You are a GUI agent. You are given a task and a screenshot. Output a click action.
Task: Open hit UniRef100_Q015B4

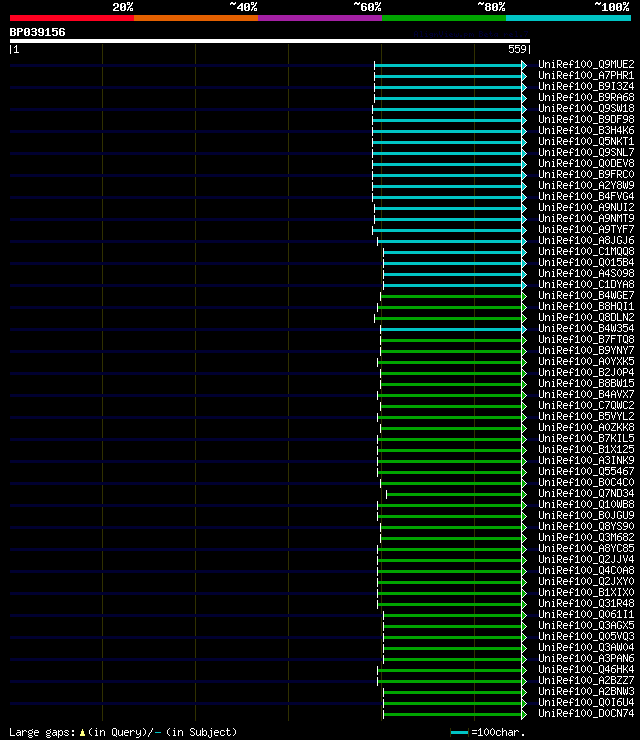pyautogui.click(x=586, y=262)
